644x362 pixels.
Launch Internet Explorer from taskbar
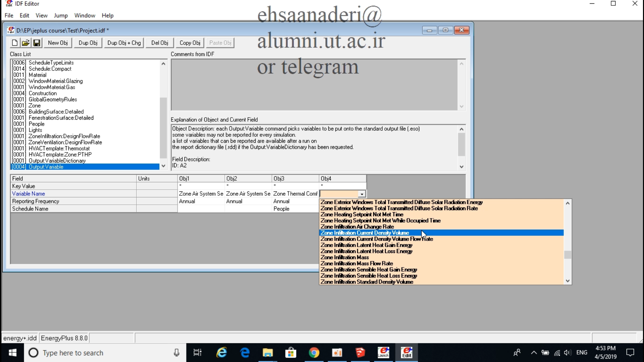(x=222, y=353)
